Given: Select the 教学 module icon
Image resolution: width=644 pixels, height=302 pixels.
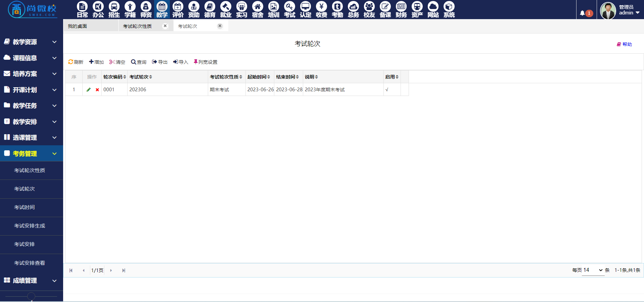Looking at the screenshot, I should tap(162, 9).
